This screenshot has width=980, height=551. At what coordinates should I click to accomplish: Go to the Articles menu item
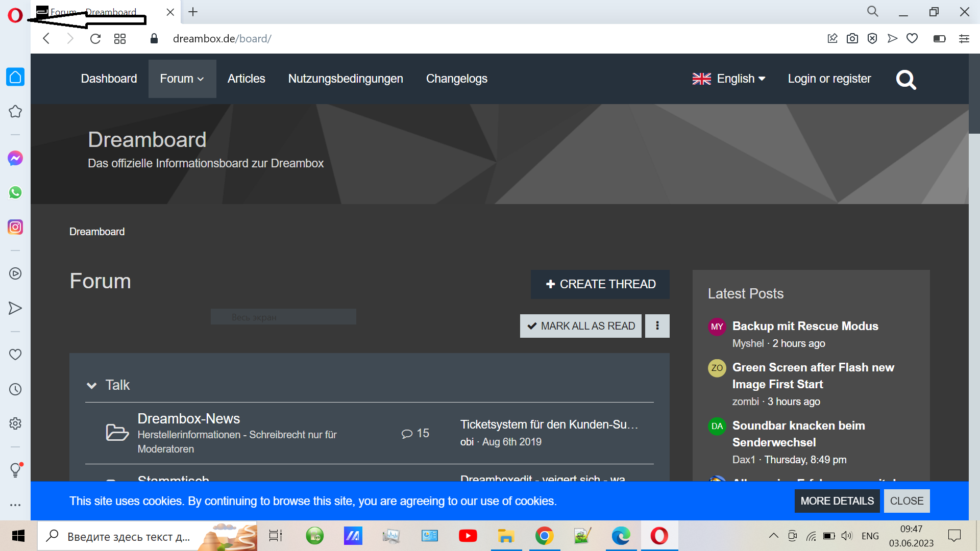[246, 79]
